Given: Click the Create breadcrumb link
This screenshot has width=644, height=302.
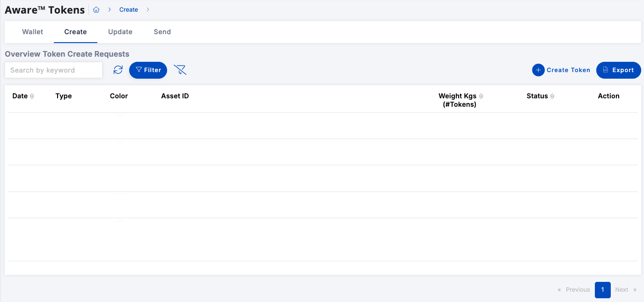Looking at the screenshot, I should [129, 9].
